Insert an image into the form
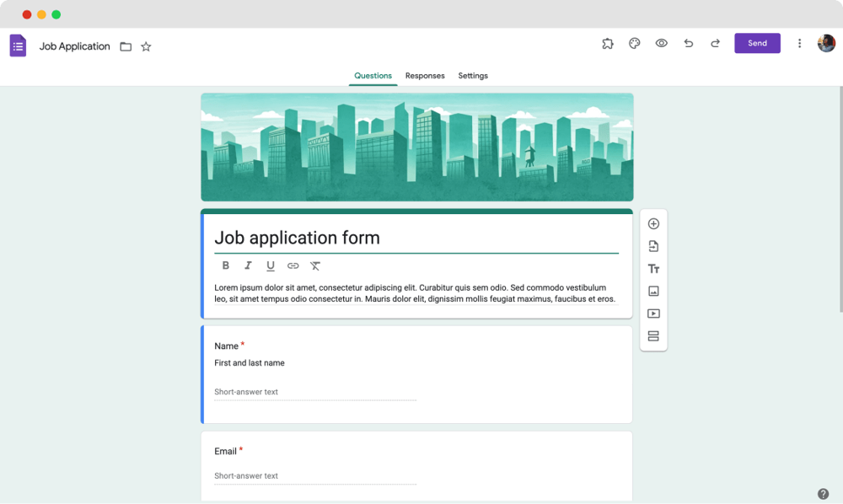This screenshot has height=504, width=843. [x=653, y=291]
